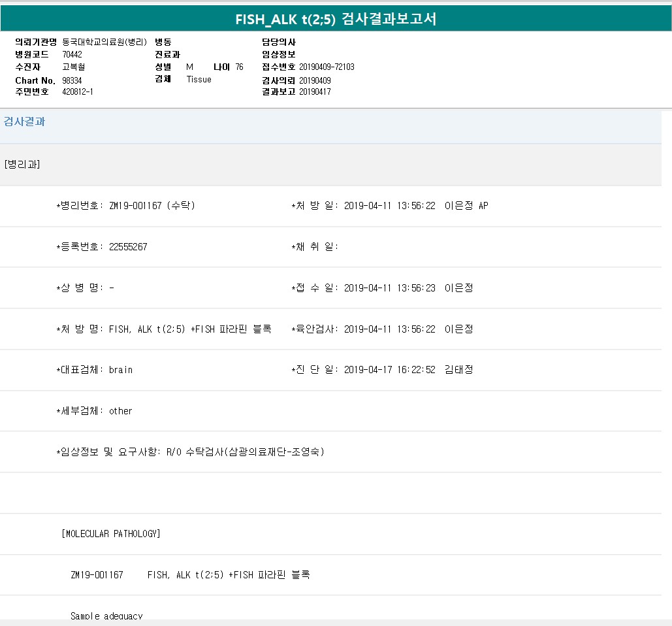
Task: Click the prescription date 2019-04-11 13:56:22 이은정 AP
Action: click(415, 206)
